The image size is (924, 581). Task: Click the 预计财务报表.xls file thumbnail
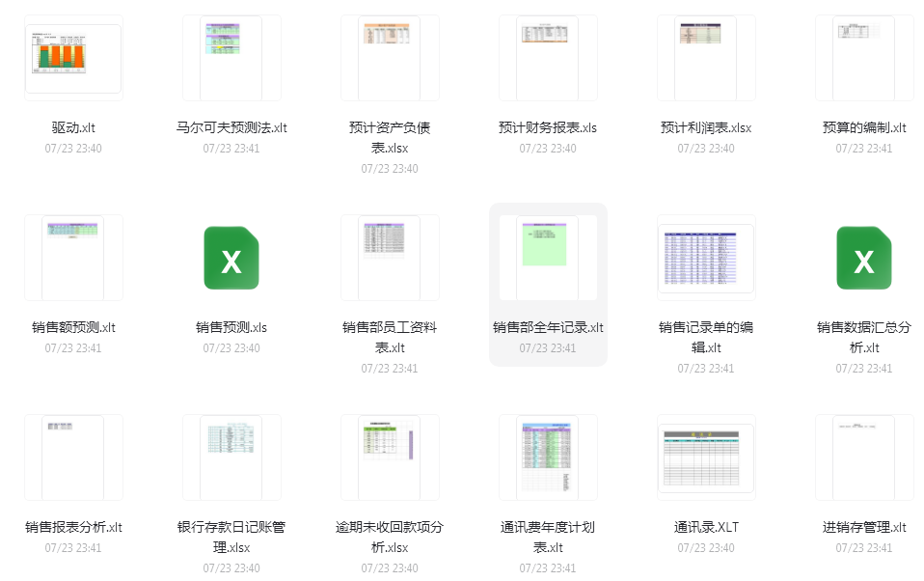548,58
